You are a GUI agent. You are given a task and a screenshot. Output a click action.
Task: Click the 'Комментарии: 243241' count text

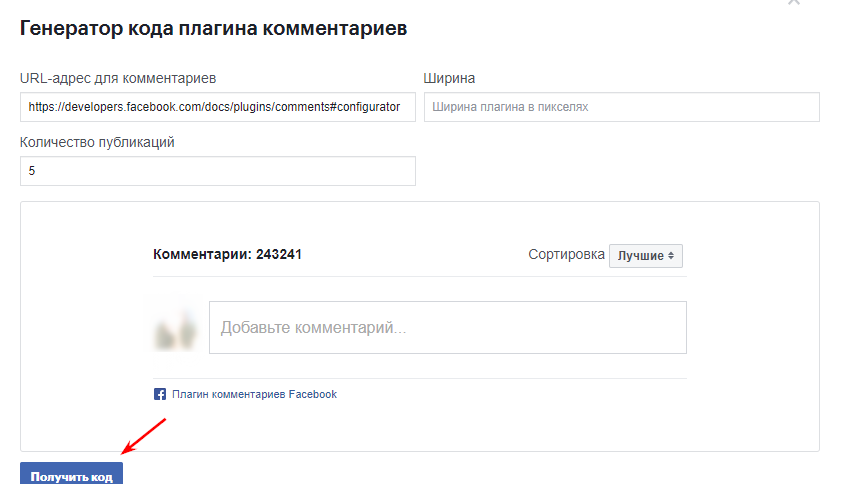click(x=227, y=254)
